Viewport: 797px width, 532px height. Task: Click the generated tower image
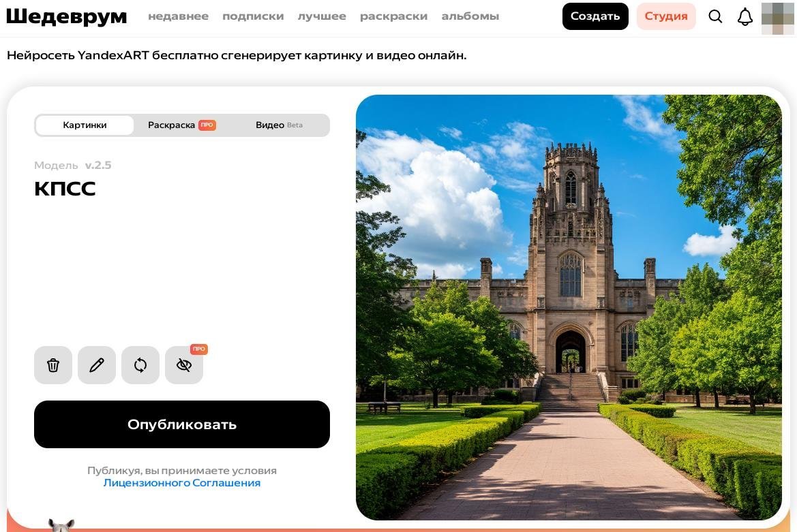click(569, 307)
